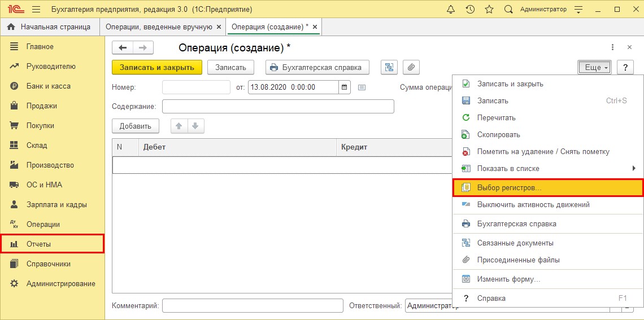Close the Операция (создание) tab
This screenshot has height=320, width=644.
(x=315, y=27)
